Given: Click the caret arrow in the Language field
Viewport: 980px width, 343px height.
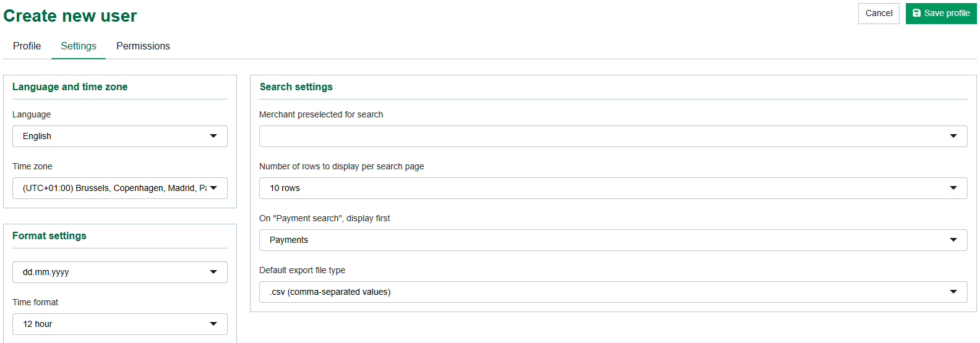Looking at the screenshot, I should [213, 136].
